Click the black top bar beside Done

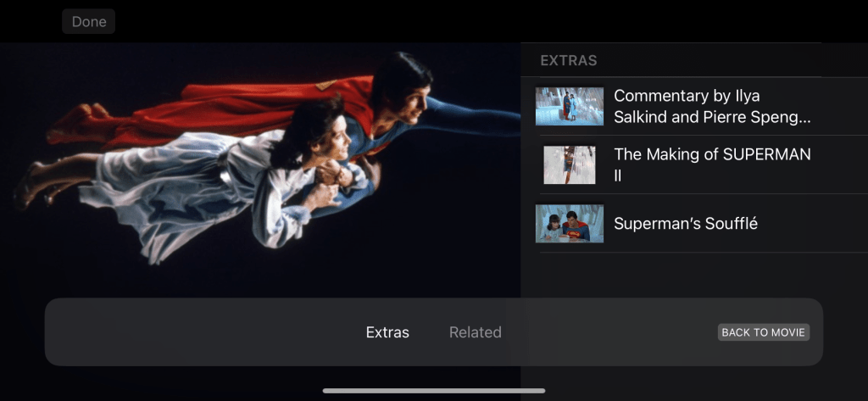(487, 21)
